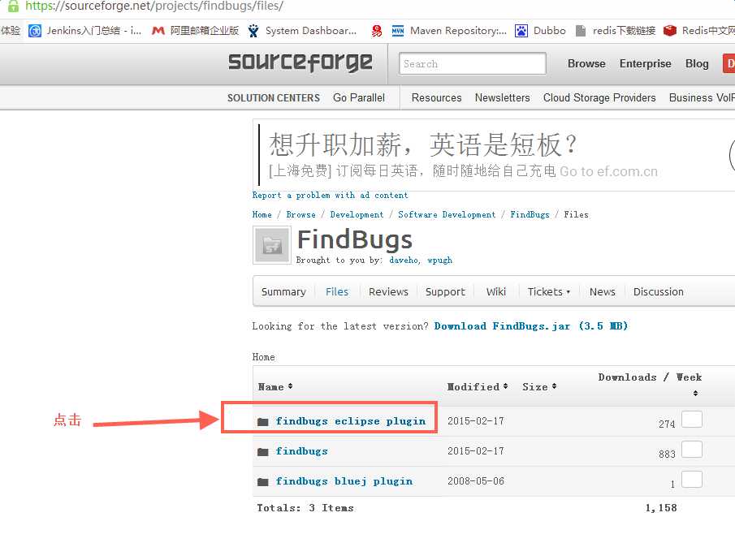Go to the Home breadcrumb link
Viewport: 735px width, 560px height.
point(262,214)
